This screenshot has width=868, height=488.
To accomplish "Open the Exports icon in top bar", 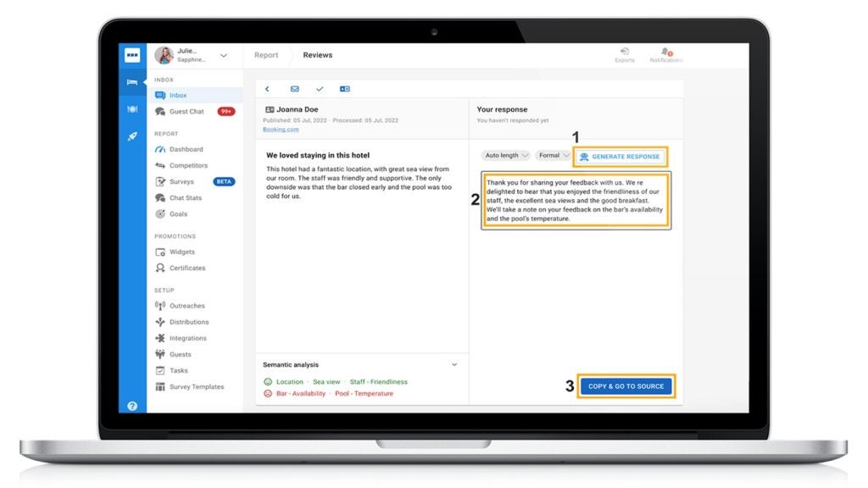I will pyautogui.click(x=625, y=53).
